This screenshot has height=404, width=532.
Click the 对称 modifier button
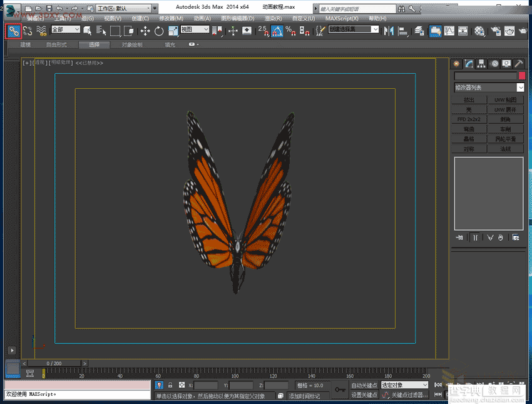coord(469,149)
